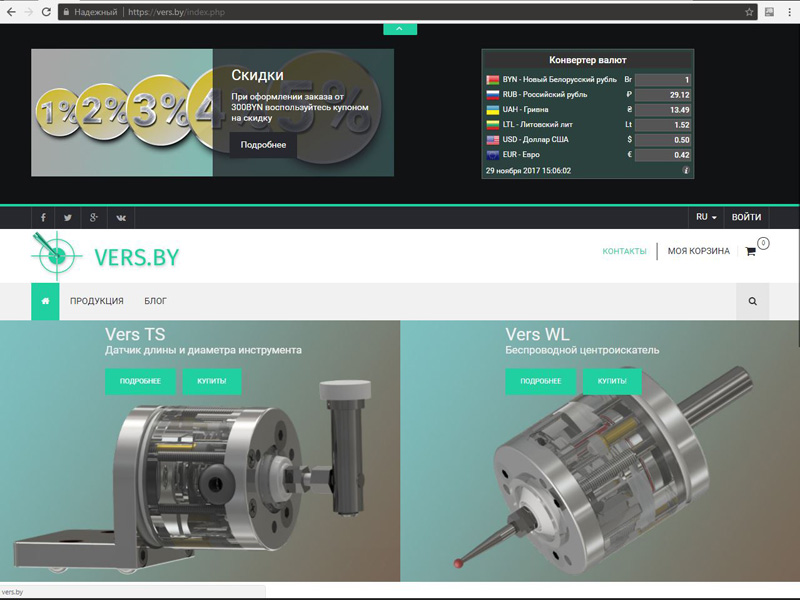The image size is (800, 600).
Task: Click КУПИТЬ under Vers WL
Action: point(612,381)
